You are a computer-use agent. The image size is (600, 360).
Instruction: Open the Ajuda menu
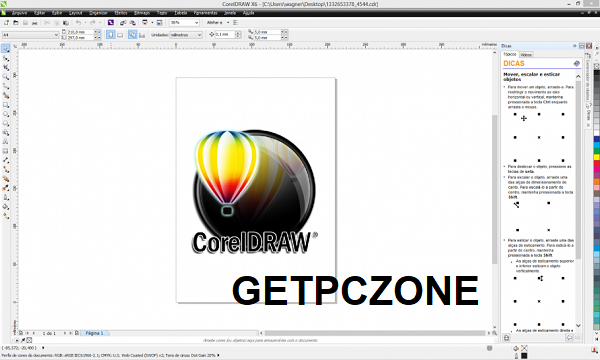tap(248, 13)
